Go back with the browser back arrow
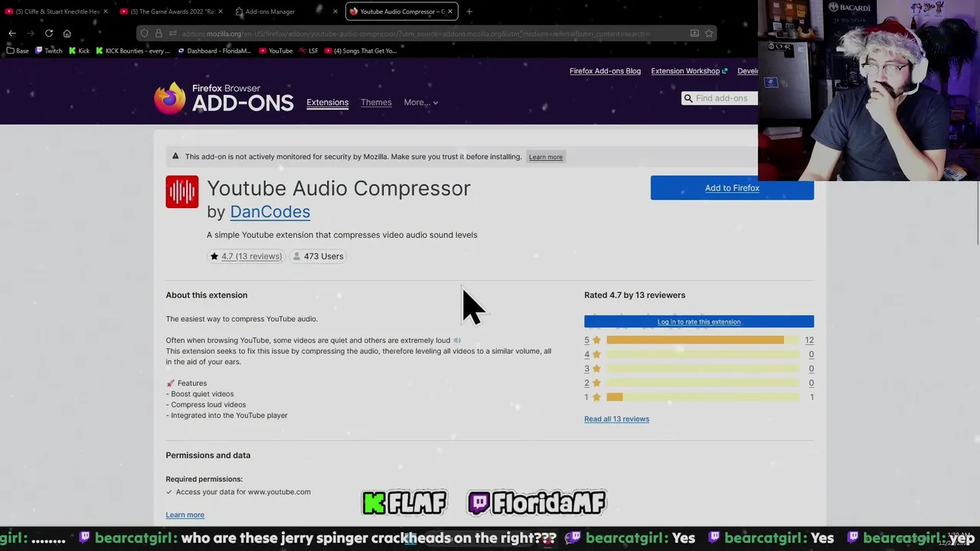 pyautogui.click(x=12, y=33)
